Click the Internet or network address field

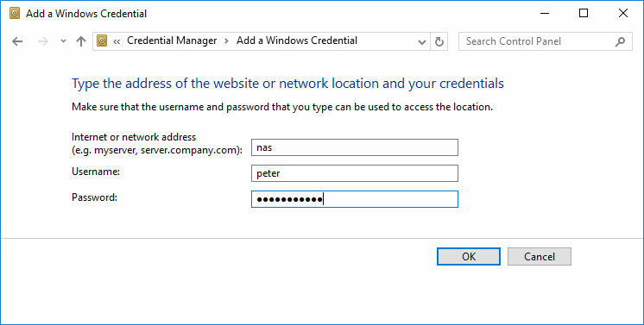coord(355,147)
